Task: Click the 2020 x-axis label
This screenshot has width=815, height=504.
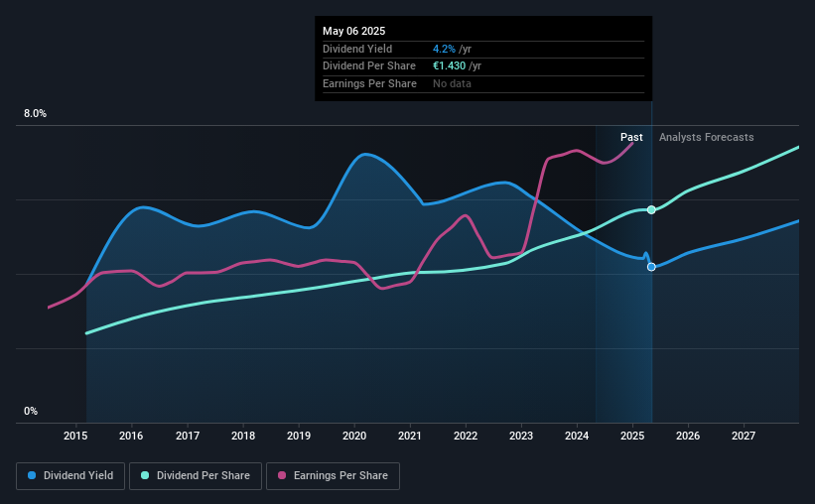Action: coord(354,436)
